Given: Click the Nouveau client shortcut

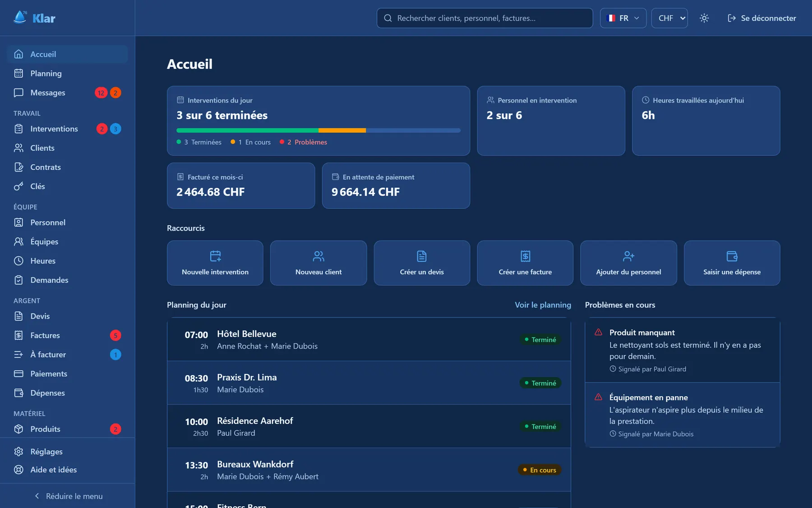Looking at the screenshot, I should click(x=318, y=263).
